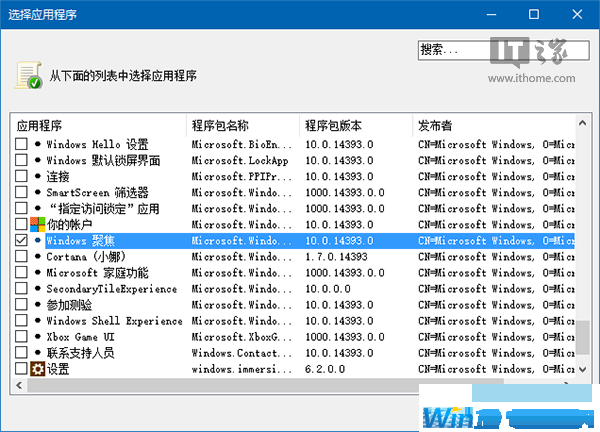Tick the Windows Hello 设置 checkbox
Image resolution: width=600 pixels, height=432 pixels.
[21, 145]
